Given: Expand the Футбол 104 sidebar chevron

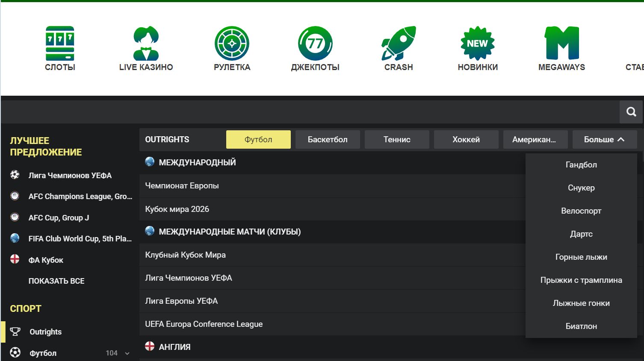Looking at the screenshot, I should (127, 353).
